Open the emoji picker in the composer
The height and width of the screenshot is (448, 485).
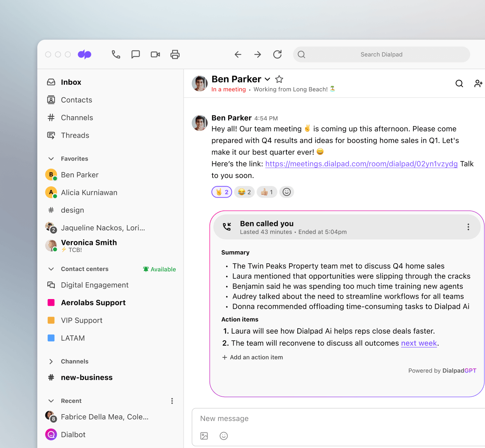pos(223,436)
